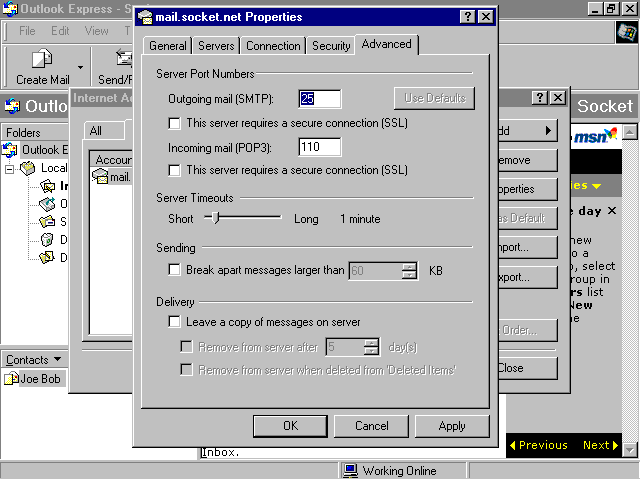640x480 pixels.
Task: Decrease the remove after days spinner
Action: point(371,351)
